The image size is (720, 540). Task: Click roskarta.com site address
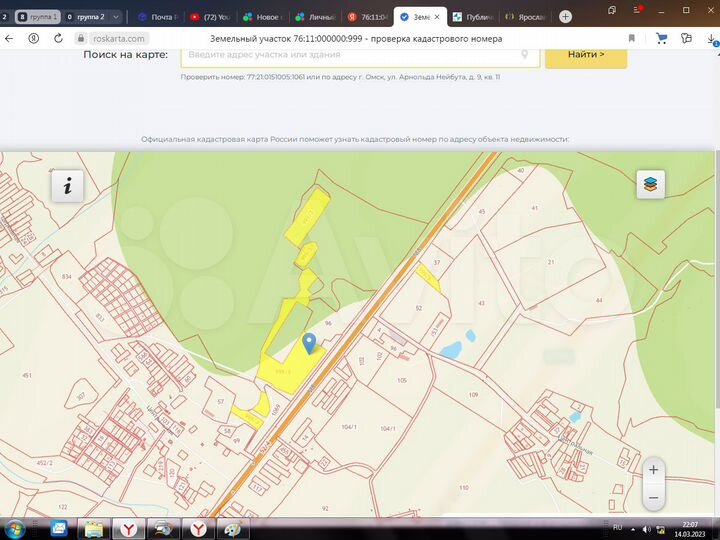pos(118,38)
